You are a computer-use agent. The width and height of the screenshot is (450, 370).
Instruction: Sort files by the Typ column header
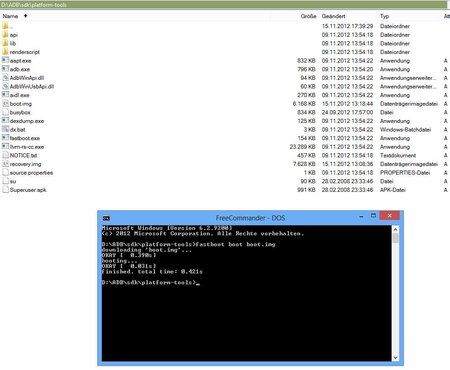tap(384, 16)
